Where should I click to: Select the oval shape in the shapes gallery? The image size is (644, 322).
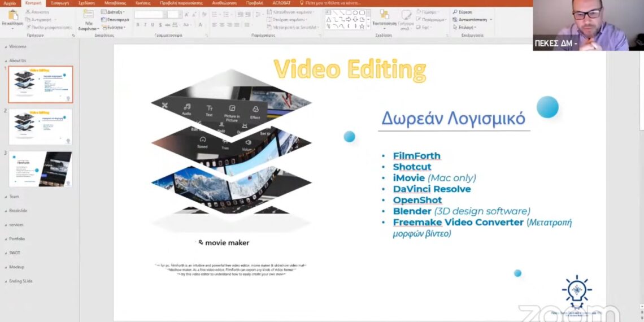point(355,12)
